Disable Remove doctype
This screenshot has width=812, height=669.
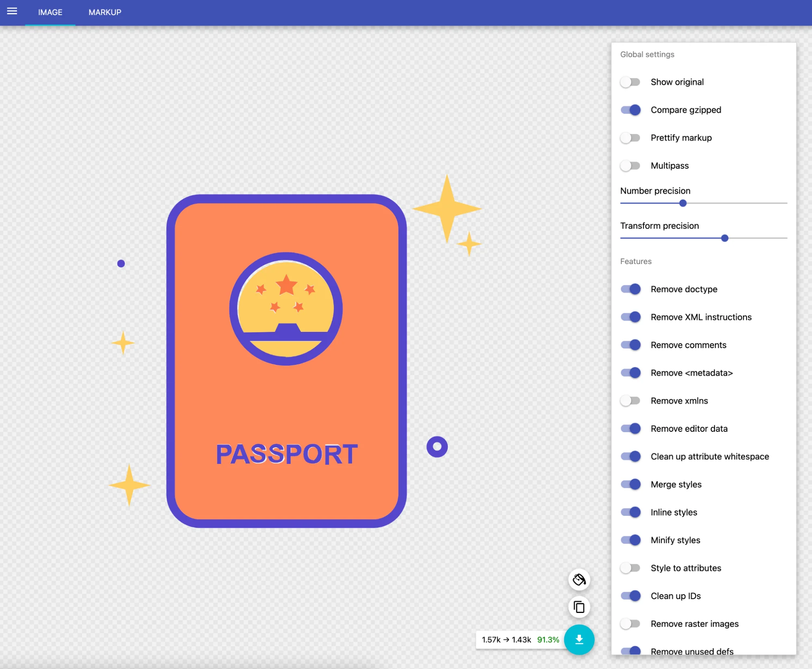[x=630, y=289]
